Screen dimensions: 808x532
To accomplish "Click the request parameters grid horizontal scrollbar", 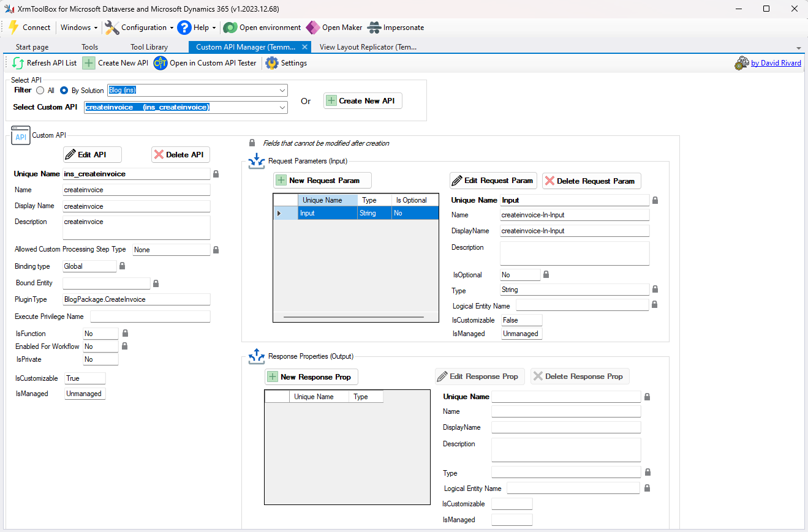I will click(x=353, y=317).
